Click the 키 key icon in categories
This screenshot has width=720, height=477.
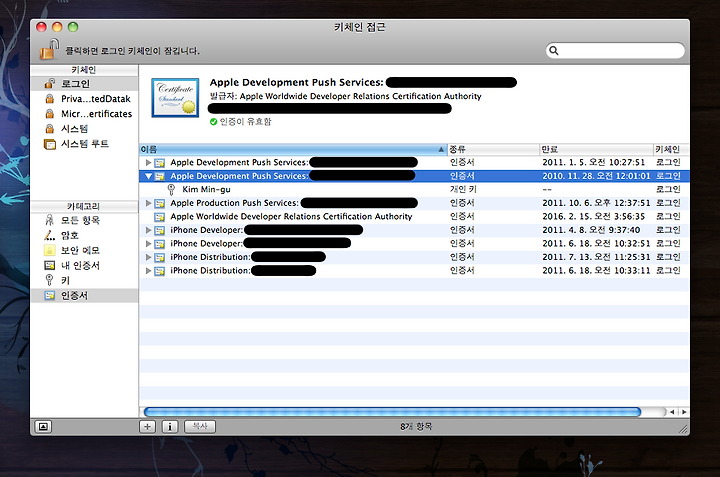tap(50, 280)
